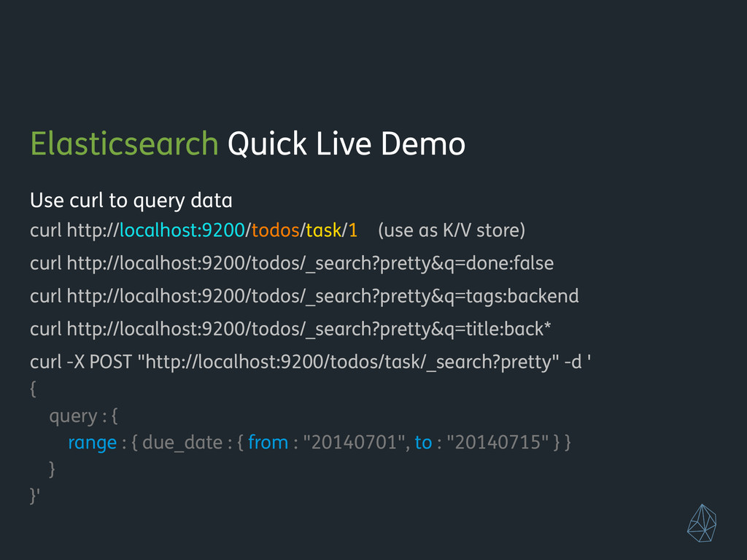Image resolution: width=747 pixels, height=560 pixels.
Task: Select the curl line with q=title:back*
Action: pos(290,329)
